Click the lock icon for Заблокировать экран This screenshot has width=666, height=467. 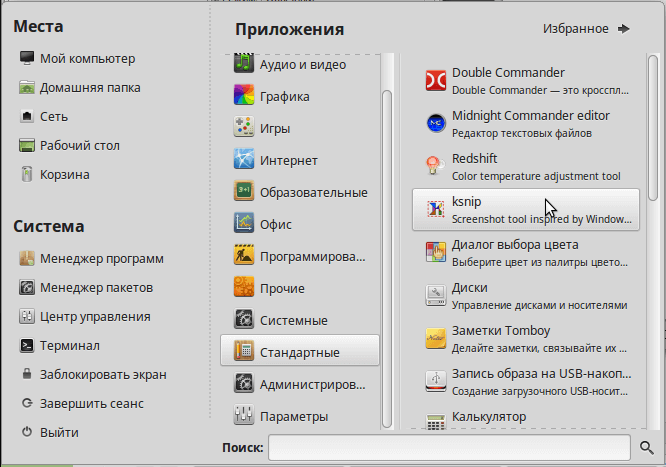pyautogui.click(x=27, y=374)
